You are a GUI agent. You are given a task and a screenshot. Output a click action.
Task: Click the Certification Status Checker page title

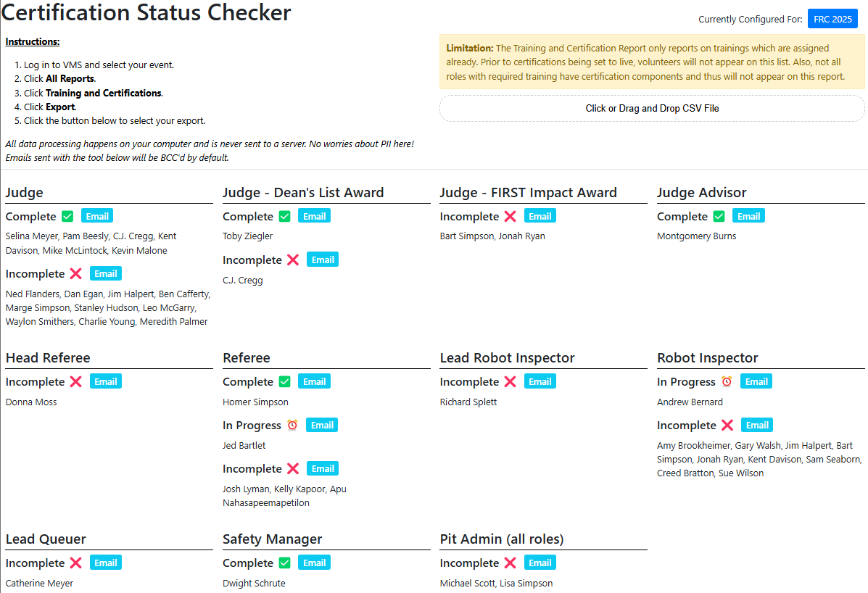pos(146,12)
